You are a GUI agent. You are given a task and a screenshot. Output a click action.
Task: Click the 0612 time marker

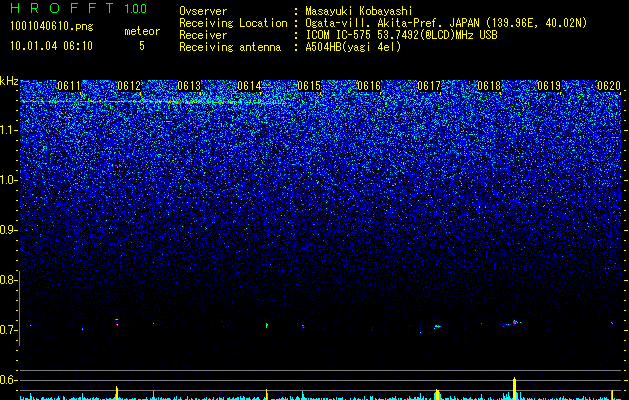point(129,86)
